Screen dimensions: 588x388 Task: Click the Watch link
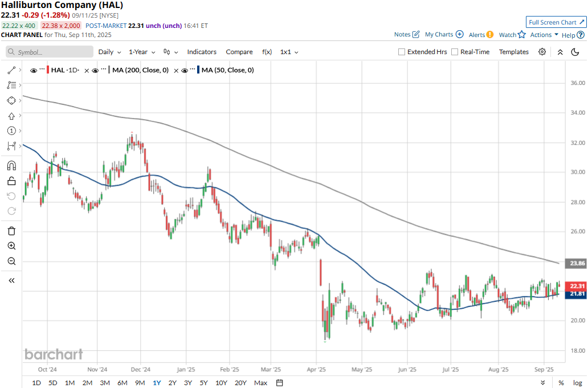coord(507,35)
